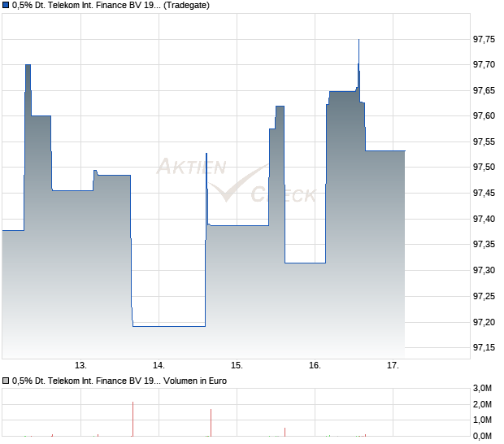Screen dimensions: 504x444
Task: Select the chart title '0,5% Dt. Telekom Int. Finance BV 19... (Tradegate)'
Action: 111,5
